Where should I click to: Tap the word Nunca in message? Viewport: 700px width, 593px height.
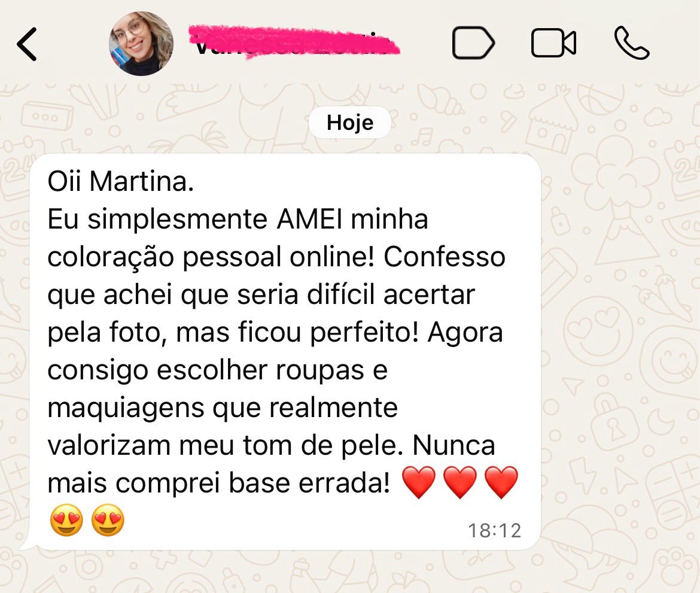454,446
